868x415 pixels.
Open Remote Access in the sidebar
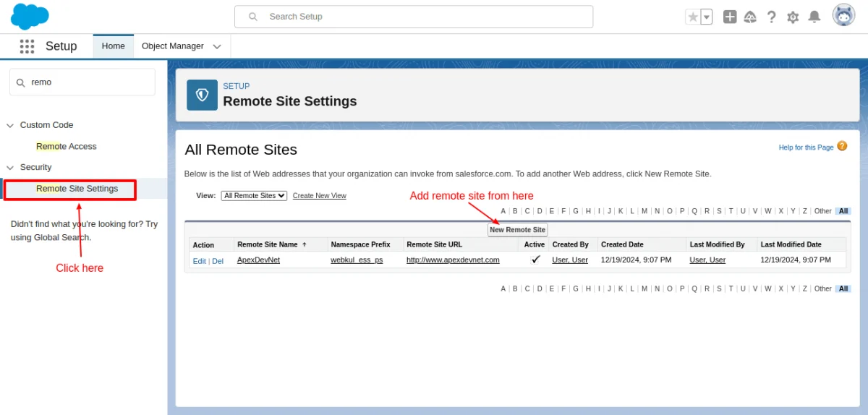click(67, 146)
